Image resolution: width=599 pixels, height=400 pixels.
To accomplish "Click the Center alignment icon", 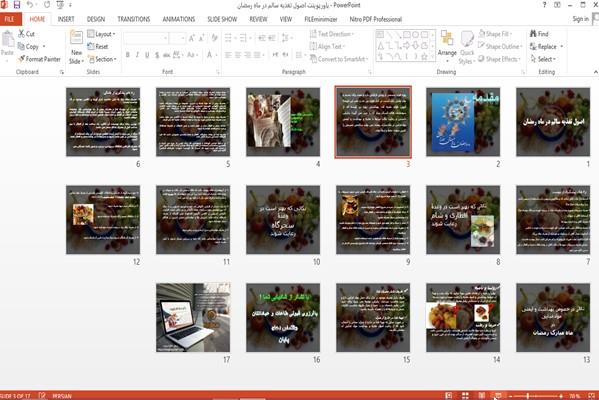I will pos(238,55).
